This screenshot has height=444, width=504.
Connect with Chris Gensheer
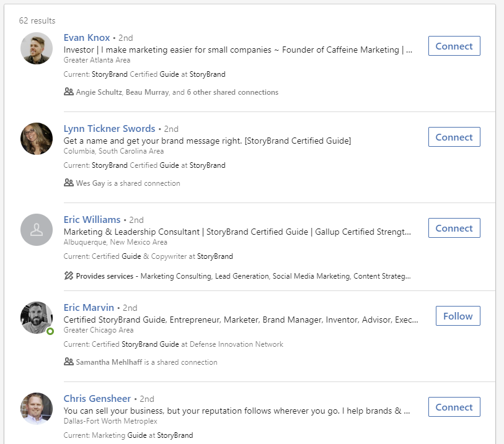454,407
